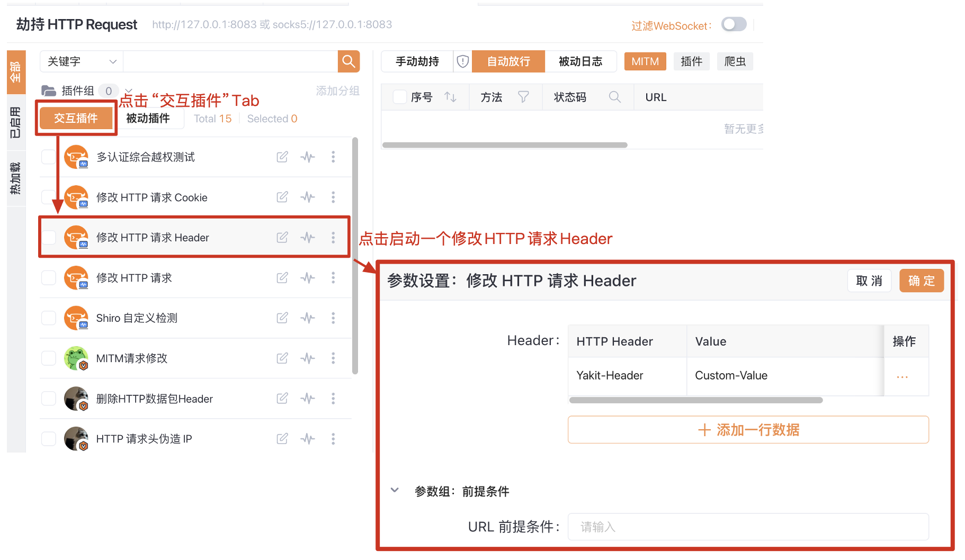The height and width of the screenshot is (560, 965).
Task: Click the Custom-Value cell
Action: (x=785, y=375)
